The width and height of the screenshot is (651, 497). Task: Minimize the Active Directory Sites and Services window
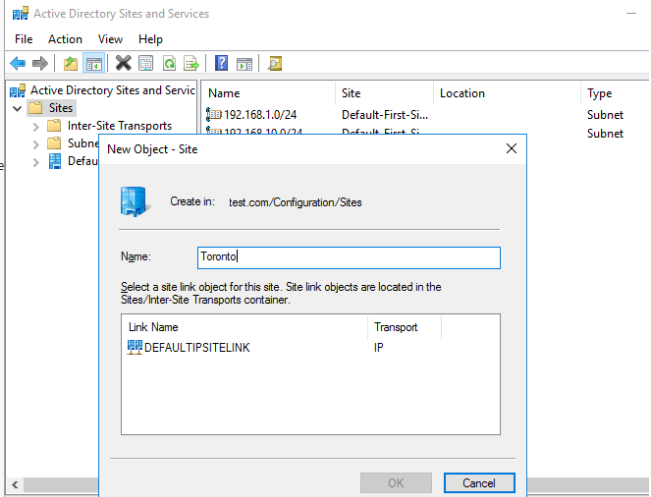point(631,14)
